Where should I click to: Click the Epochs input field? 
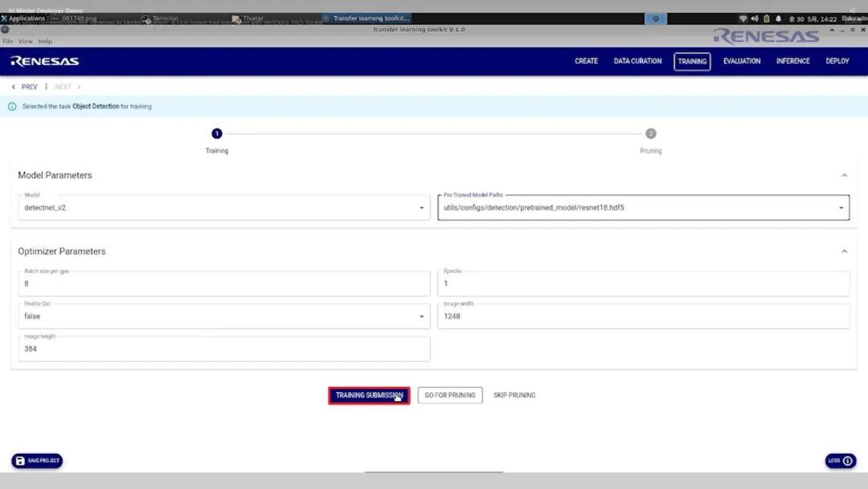[643, 283]
